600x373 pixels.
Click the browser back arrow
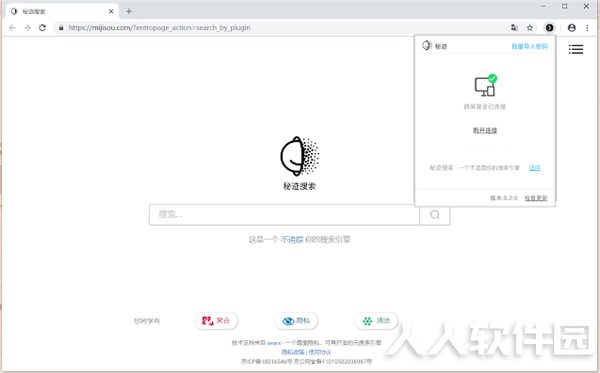tap(12, 28)
